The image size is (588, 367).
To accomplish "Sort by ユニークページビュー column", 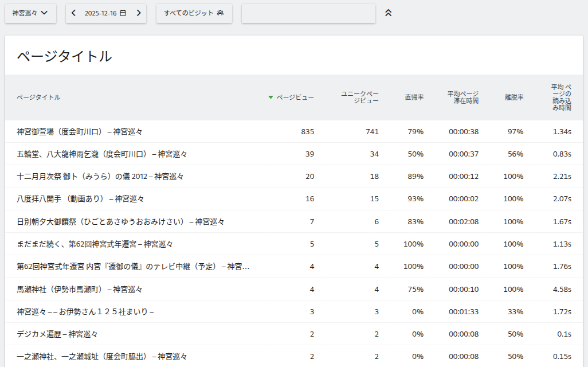I will [x=359, y=97].
